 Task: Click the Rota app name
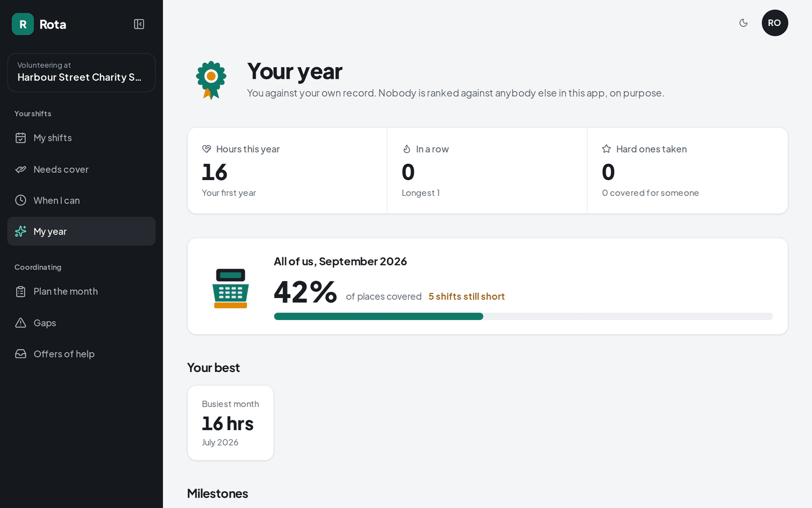53,24
